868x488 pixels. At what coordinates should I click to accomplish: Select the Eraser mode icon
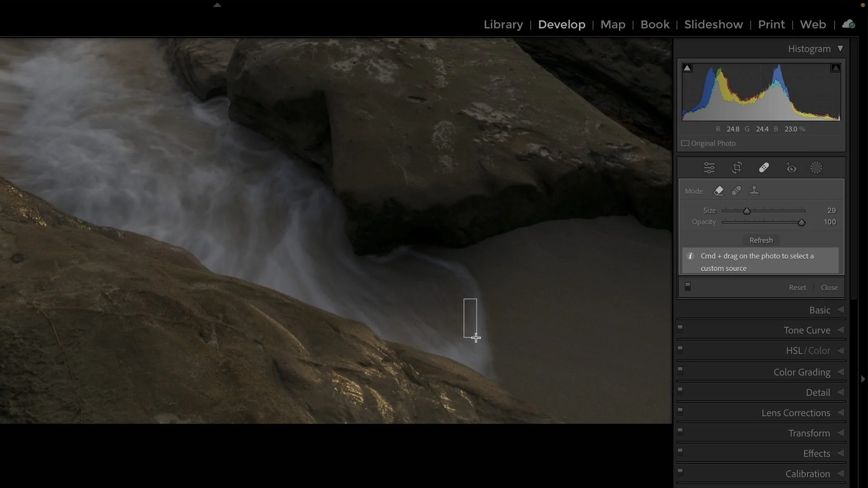719,191
